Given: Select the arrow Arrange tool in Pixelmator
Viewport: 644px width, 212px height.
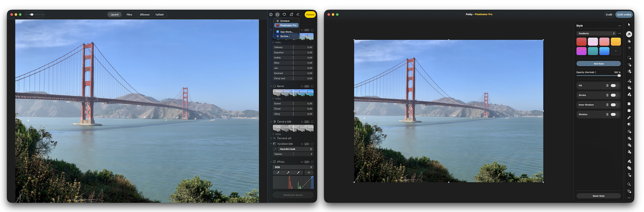Looking at the screenshot, I should click(629, 25).
